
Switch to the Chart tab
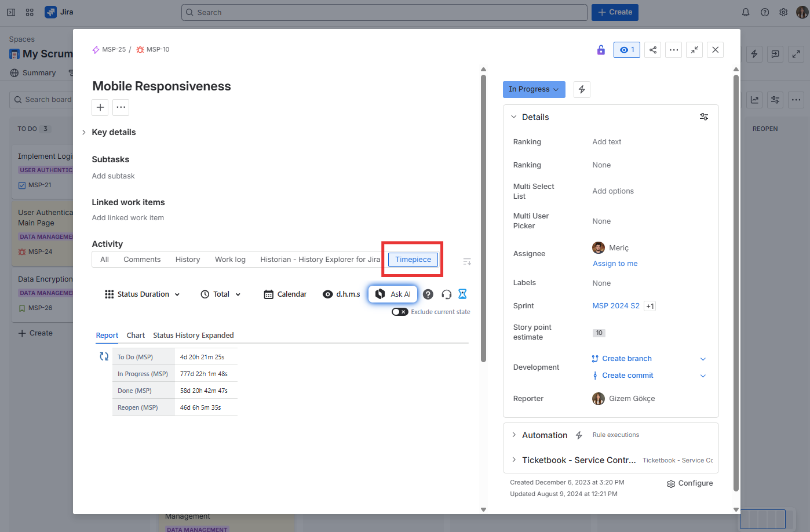pyautogui.click(x=136, y=336)
